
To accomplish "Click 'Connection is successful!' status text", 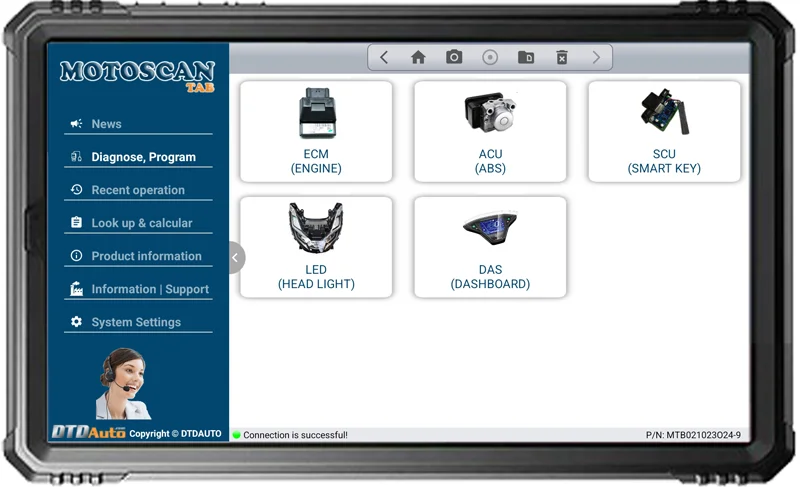I will pos(295,435).
